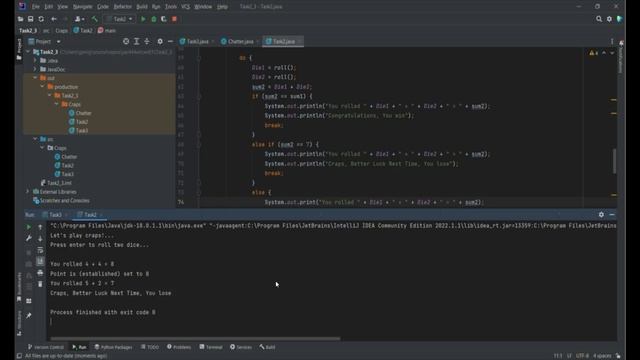Open Terminal tool window
The height and width of the screenshot is (360, 640).
pos(211,347)
